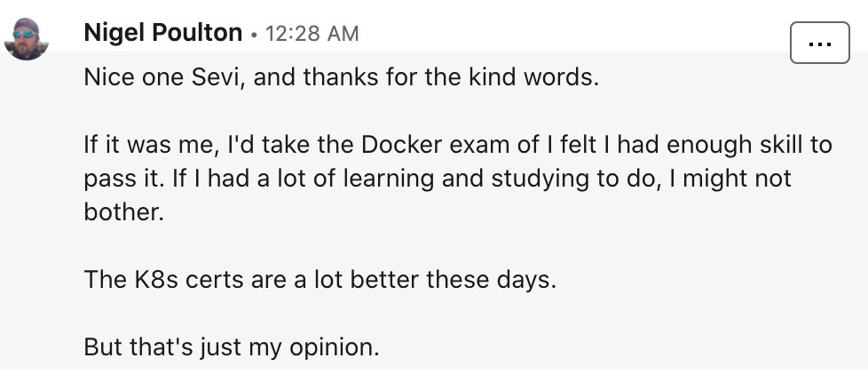868x382 pixels.
Task: Click the phrase "kind words." in the first line
Action: tap(534, 77)
